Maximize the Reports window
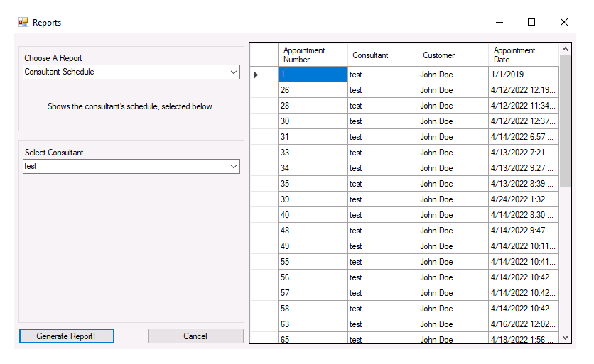This screenshot has width=594, height=364. pos(531,22)
